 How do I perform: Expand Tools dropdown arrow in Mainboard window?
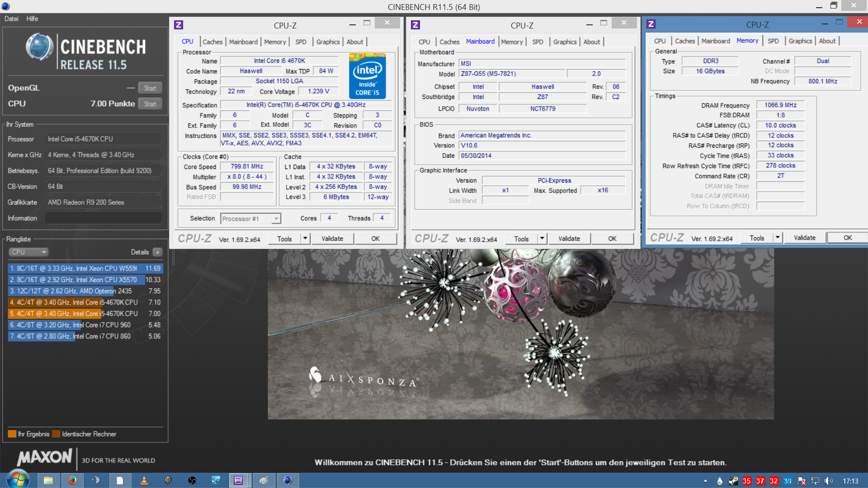[x=542, y=239]
